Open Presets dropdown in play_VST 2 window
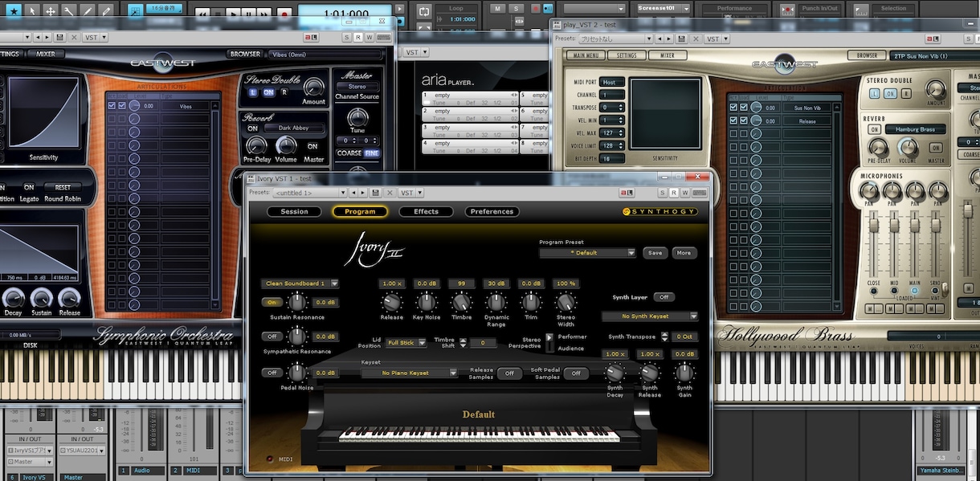This screenshot has height=481, width=980. point(615,39)
